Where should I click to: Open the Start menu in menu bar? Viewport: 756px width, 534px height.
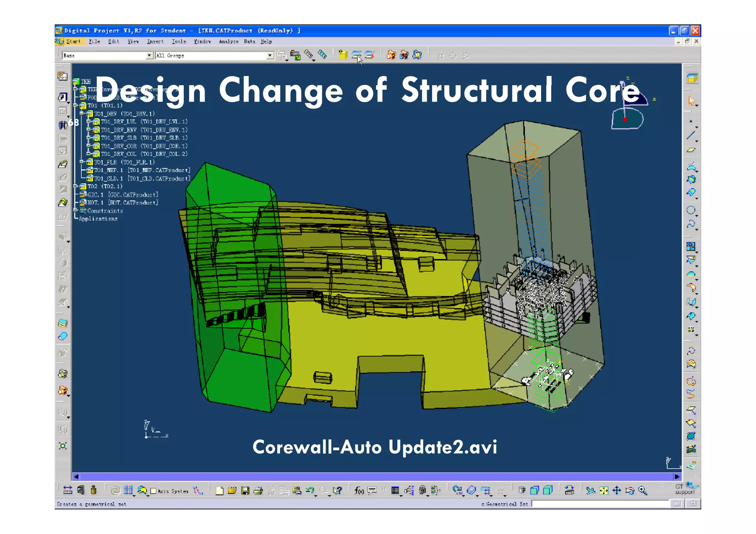tap(73, 41)
